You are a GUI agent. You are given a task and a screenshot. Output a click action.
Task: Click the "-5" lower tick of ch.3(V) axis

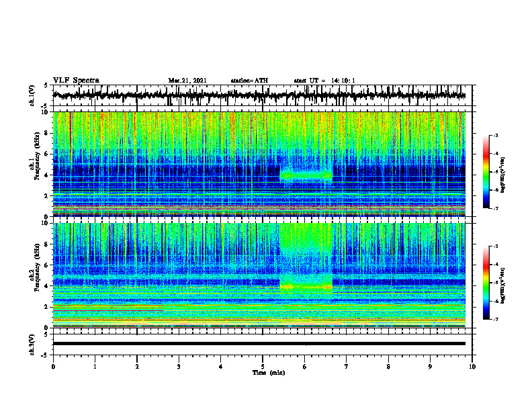click(x=44, y=355)
